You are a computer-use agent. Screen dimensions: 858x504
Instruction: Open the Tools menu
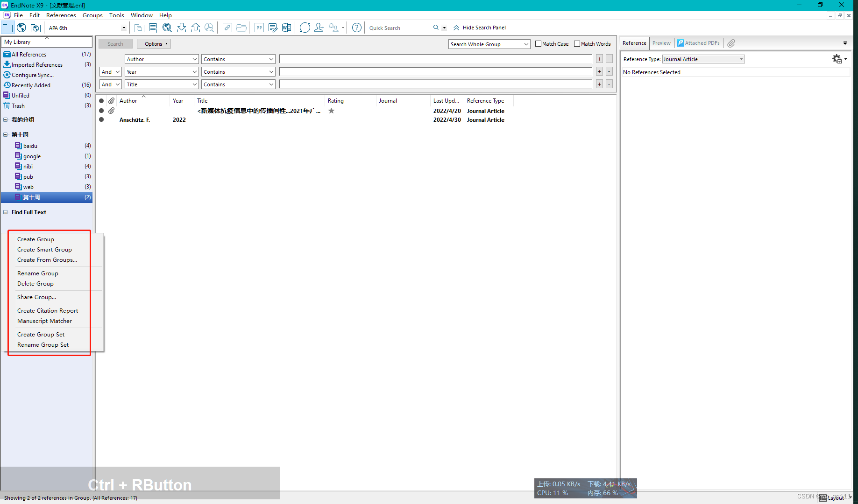click(x=116, y=15)
